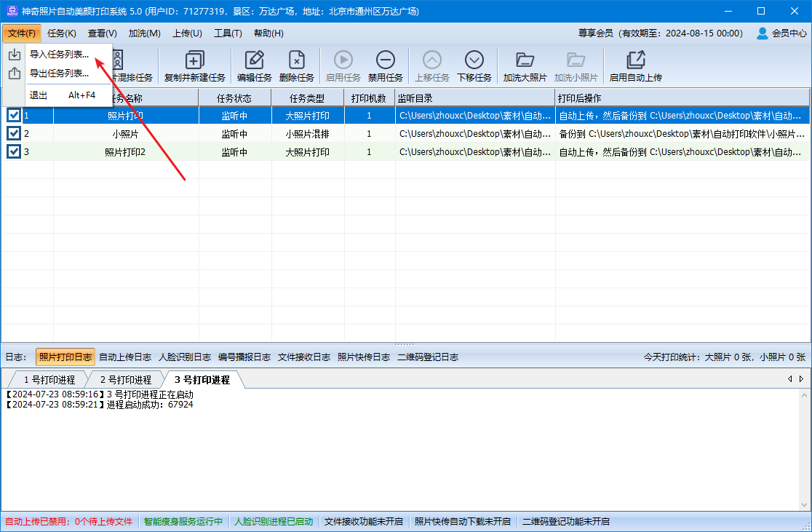Viewport: 812px width, 532px height.
Task: Toggle the checkbox for task row 2
Action: point(14,133)
